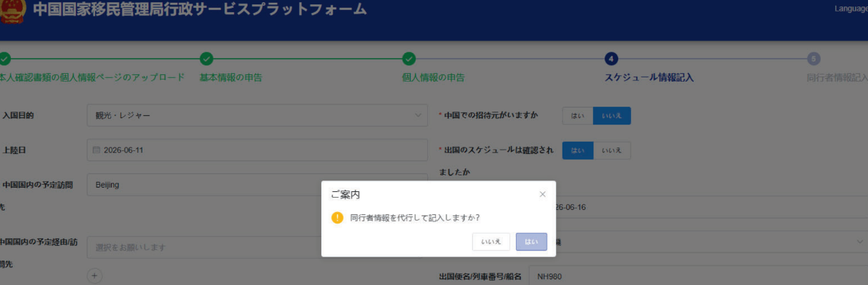Image resolution: width=868 pixels, height=285 pixels.
Task: Click the plus icon to add a transit stop
Action: pyautogui.click(x=94, y=276)
